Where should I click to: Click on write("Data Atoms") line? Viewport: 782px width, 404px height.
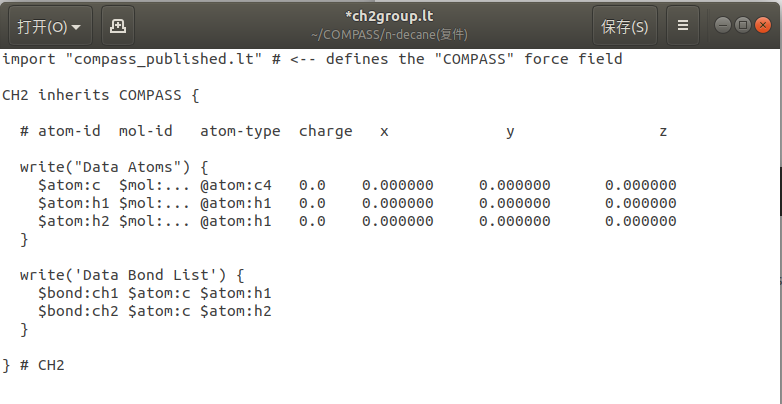(x=114, y=167)
